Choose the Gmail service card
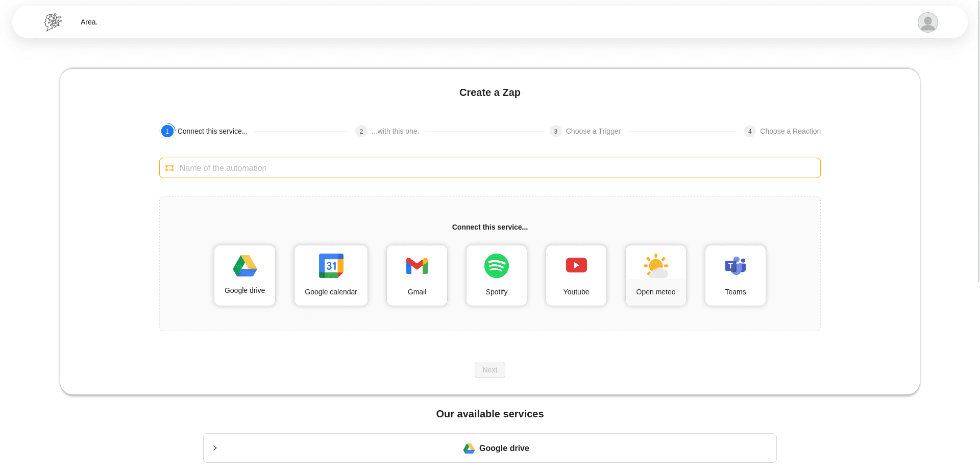The image size is (980, 475). [x=417, y=276]
